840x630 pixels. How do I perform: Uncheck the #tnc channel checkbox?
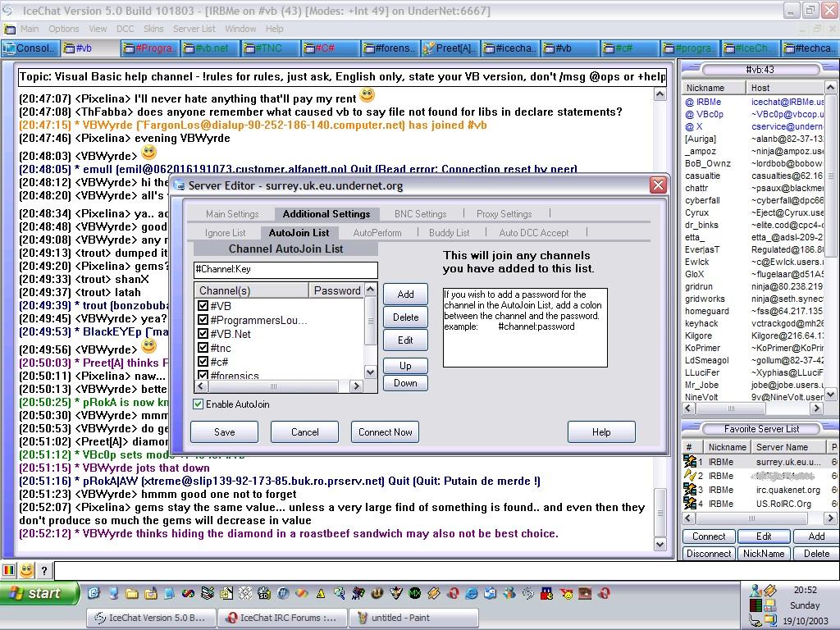click(x=203, y=348)
